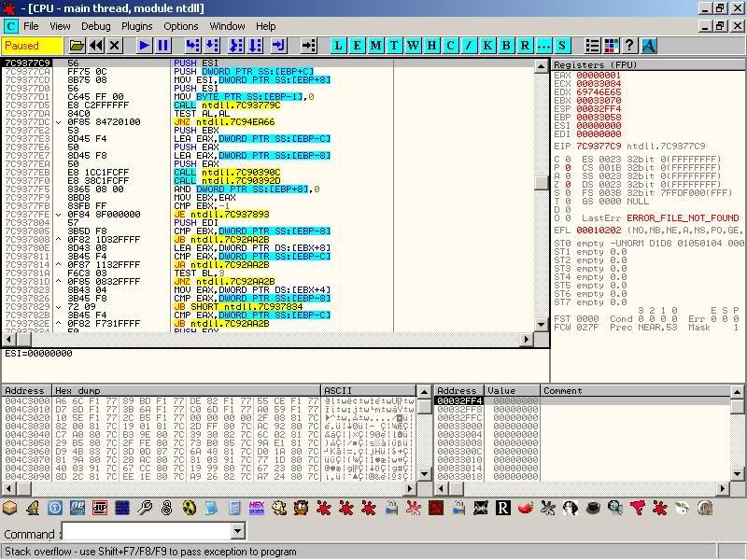The width and height of the screenshot is (747, 560).
Task: Click the magnifying glass plugin icon
Action: coord(615,508)
